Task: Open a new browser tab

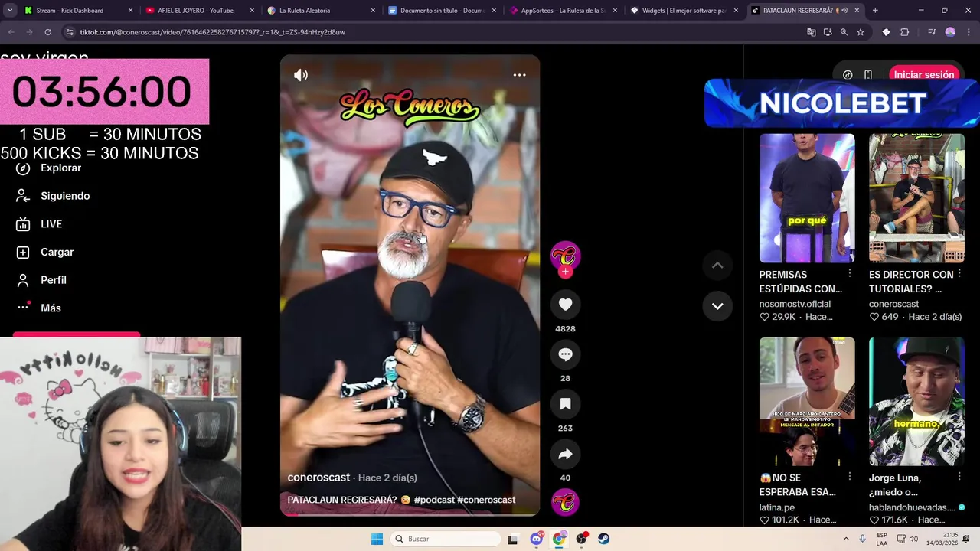Action: tap(875, 11)
